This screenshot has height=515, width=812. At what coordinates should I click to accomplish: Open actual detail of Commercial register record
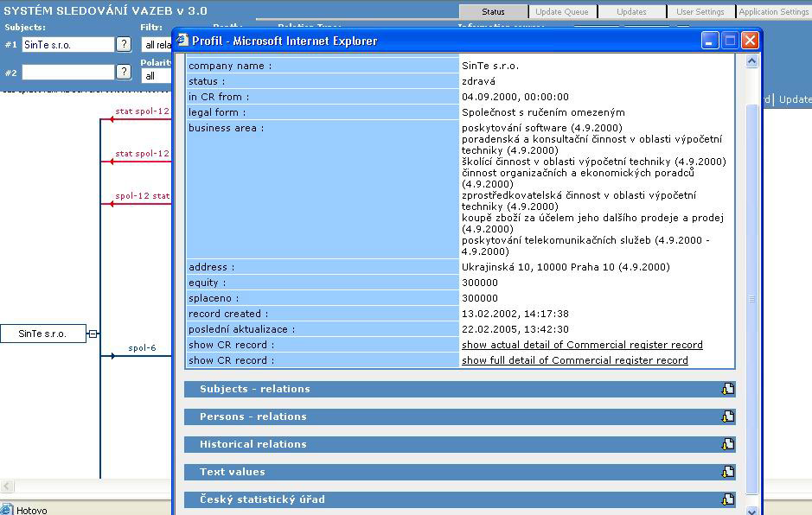582,345
